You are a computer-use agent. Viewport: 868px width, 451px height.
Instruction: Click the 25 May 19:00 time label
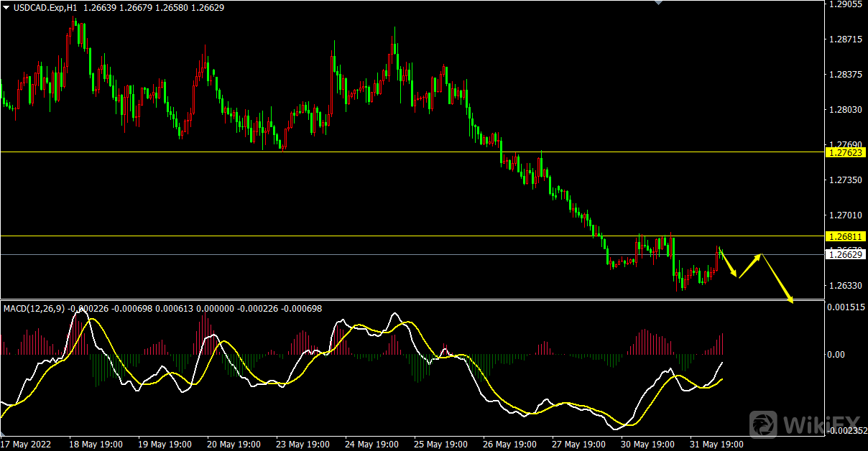pos(441,445)
